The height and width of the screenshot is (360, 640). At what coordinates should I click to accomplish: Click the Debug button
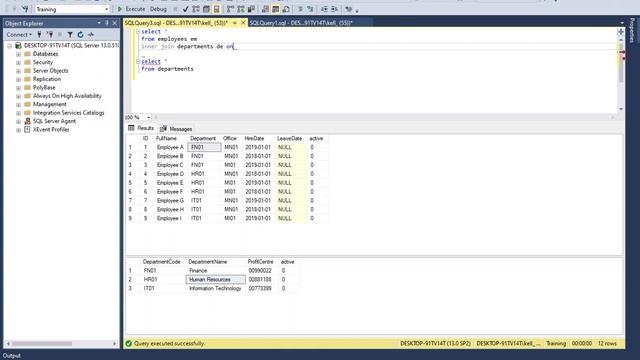158,9
